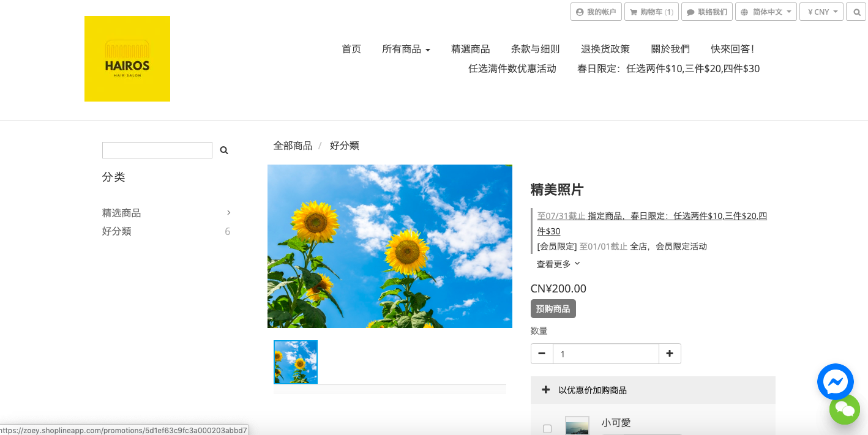Click the sidebar search magnifier icon
The height and width of the screenshot is (435, 868).
tap(224, 150)
